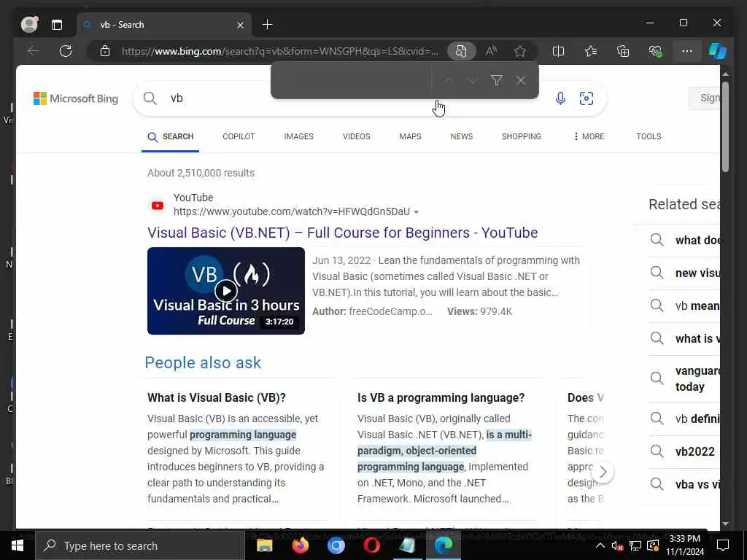Play the Visual Basic in 3 hours video
Viewport: 747px width, 560px height.
[226, 290]
